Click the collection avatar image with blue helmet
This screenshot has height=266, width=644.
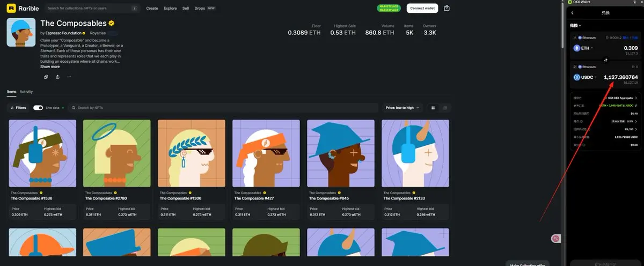pyautogui.click(x=21, y=32)
